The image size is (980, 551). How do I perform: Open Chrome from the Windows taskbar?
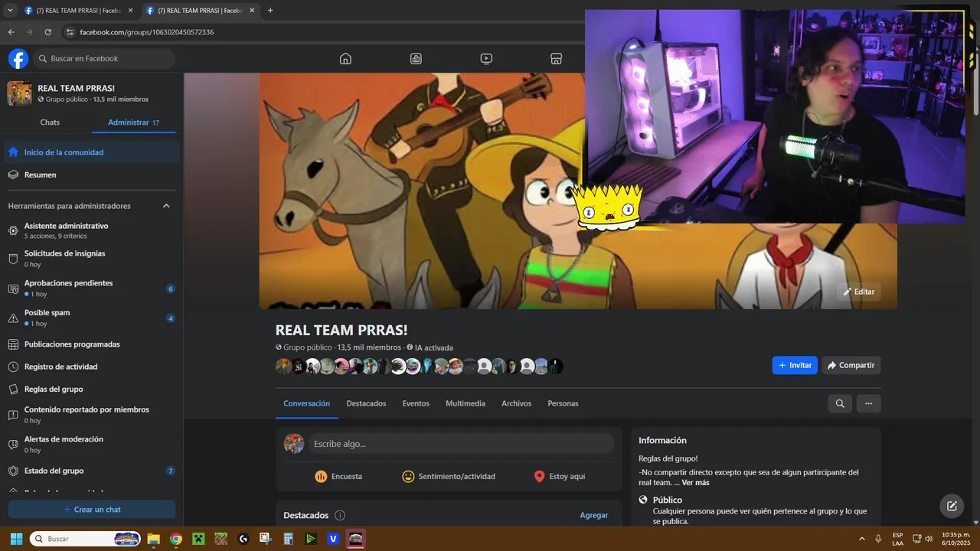[176, 539]
